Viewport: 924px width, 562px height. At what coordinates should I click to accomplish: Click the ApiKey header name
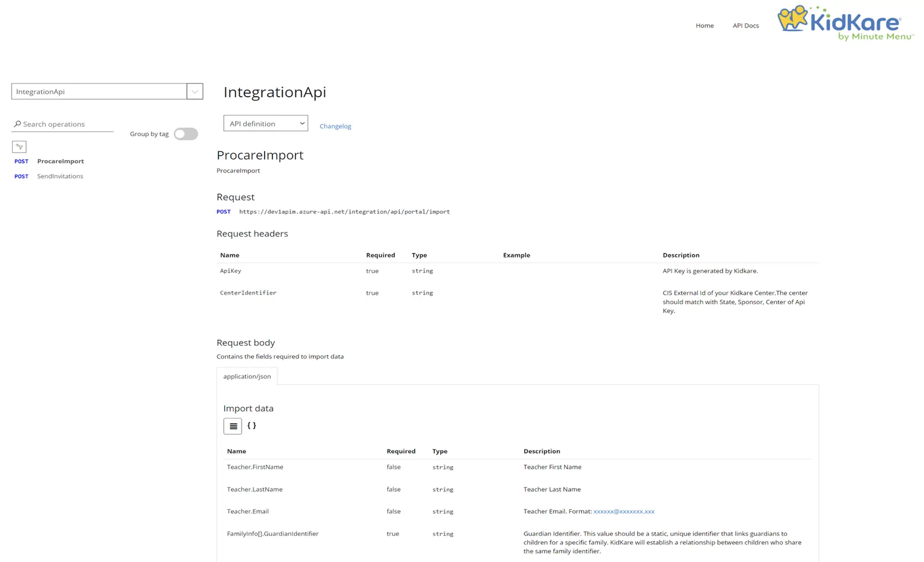pos(231,271)
